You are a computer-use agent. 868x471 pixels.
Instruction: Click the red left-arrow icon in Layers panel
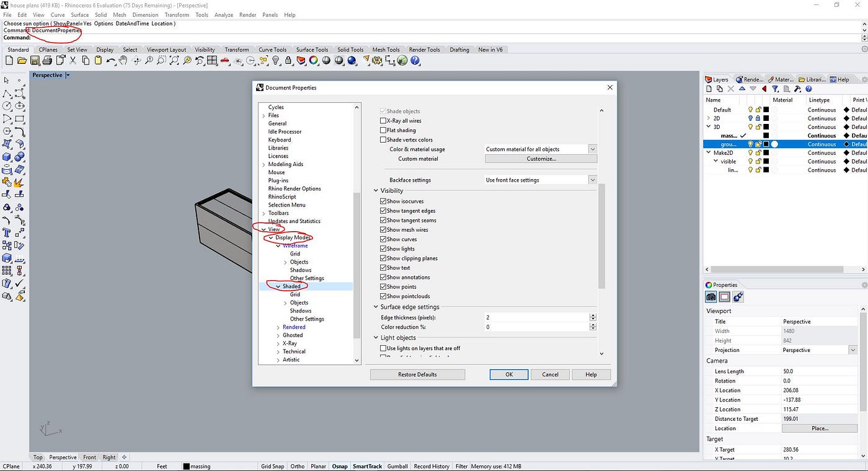point(764,89)
